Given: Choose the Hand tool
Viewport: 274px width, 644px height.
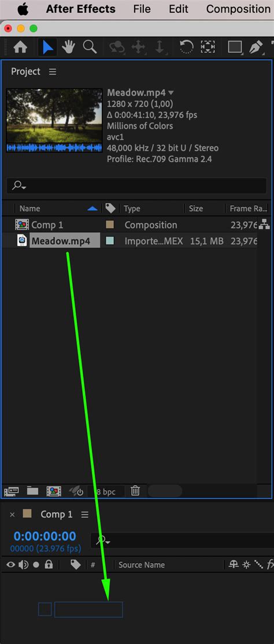Looking at the screenshot, I should pos(69,47).
